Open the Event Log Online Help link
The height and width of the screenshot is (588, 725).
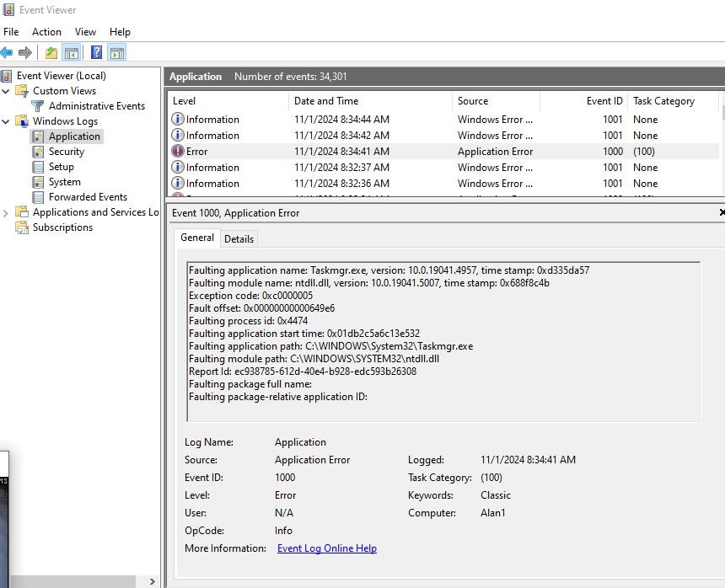click(x=327, y=548)
